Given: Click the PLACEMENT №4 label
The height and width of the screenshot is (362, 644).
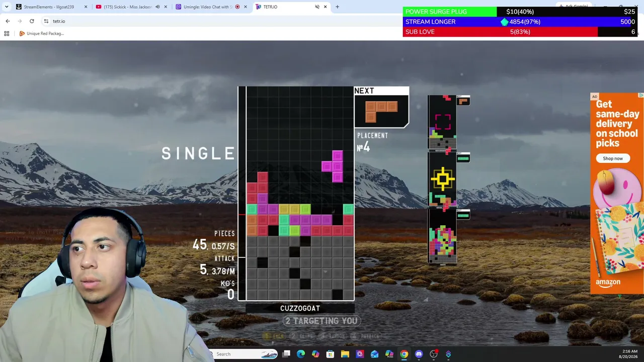Looking at the screenshot, I should [x=372, y=142].
